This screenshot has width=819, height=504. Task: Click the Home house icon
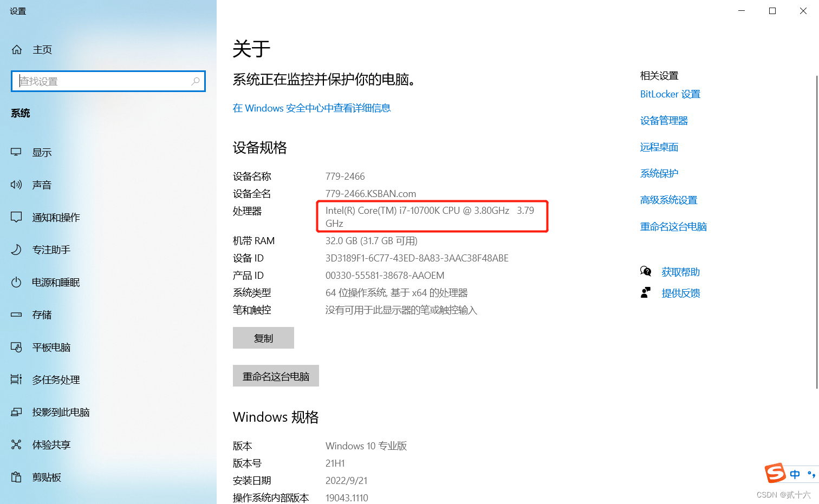pos(17,50)
